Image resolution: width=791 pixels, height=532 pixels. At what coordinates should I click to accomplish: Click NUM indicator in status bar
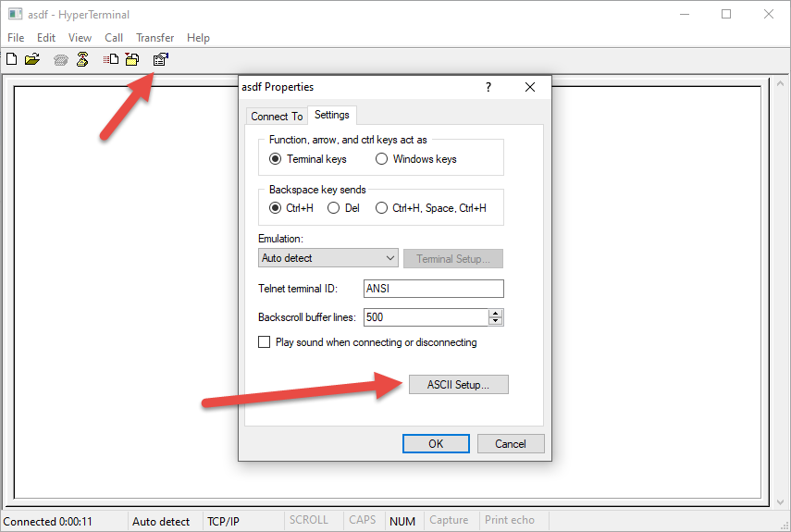pyautogui.click(x=402, y=522)
